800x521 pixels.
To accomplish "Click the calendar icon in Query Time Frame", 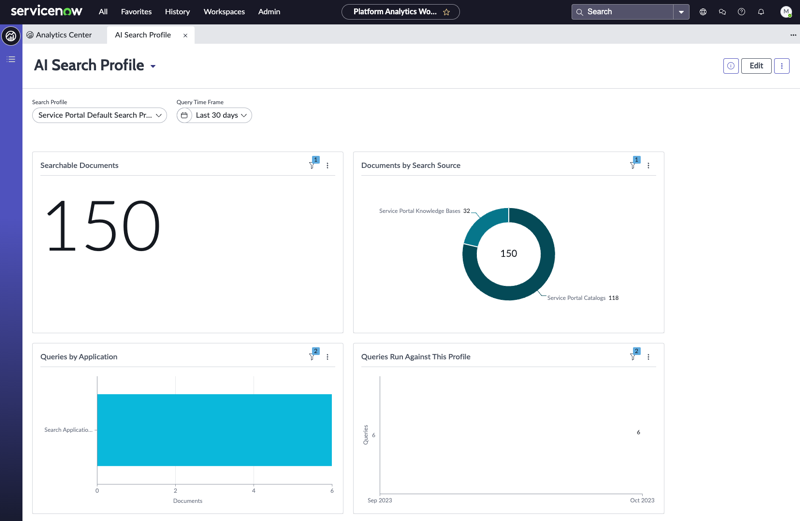I will [x=184, y=115].
